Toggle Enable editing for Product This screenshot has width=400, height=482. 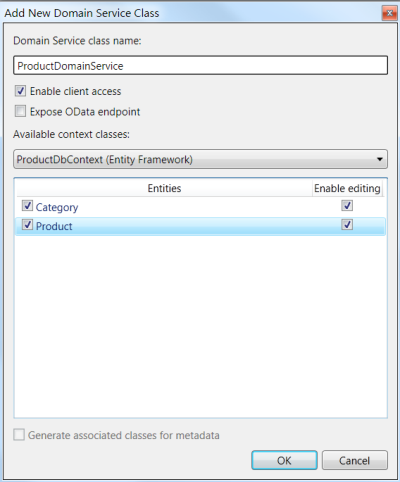(x=347, y=225)
